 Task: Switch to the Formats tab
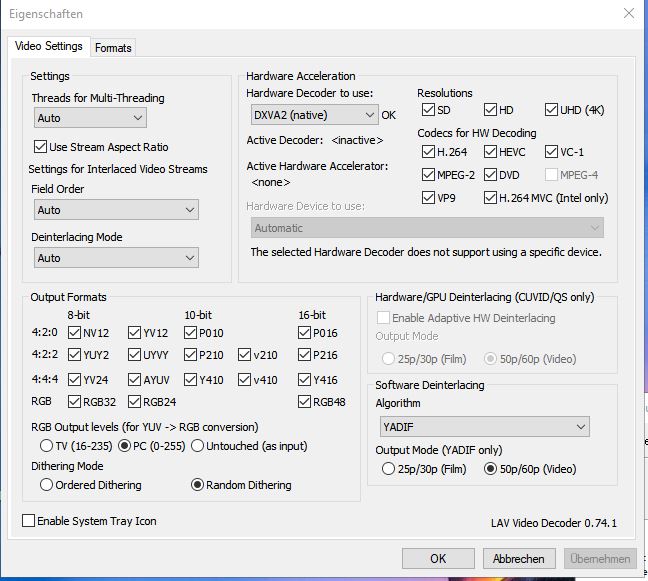(113, 47)
